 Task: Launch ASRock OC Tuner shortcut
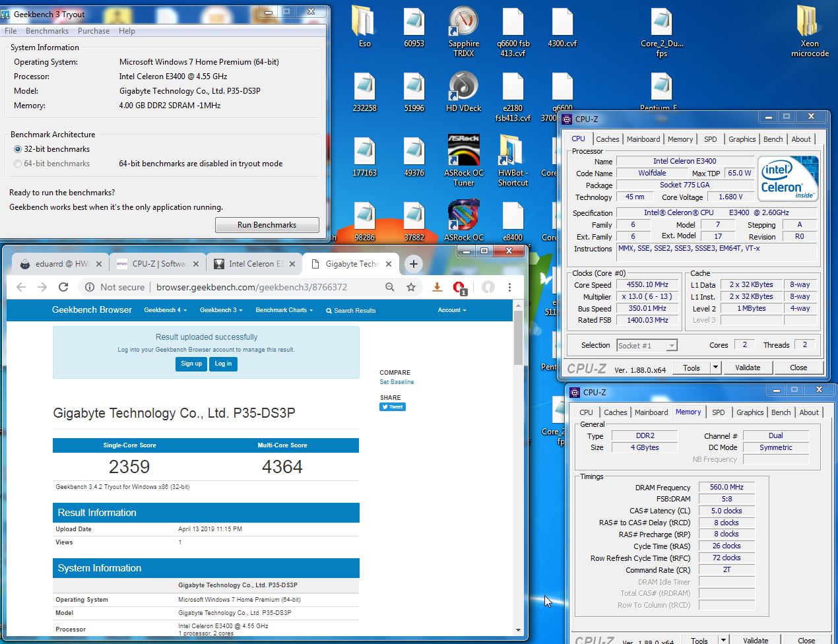click(463, 161)
